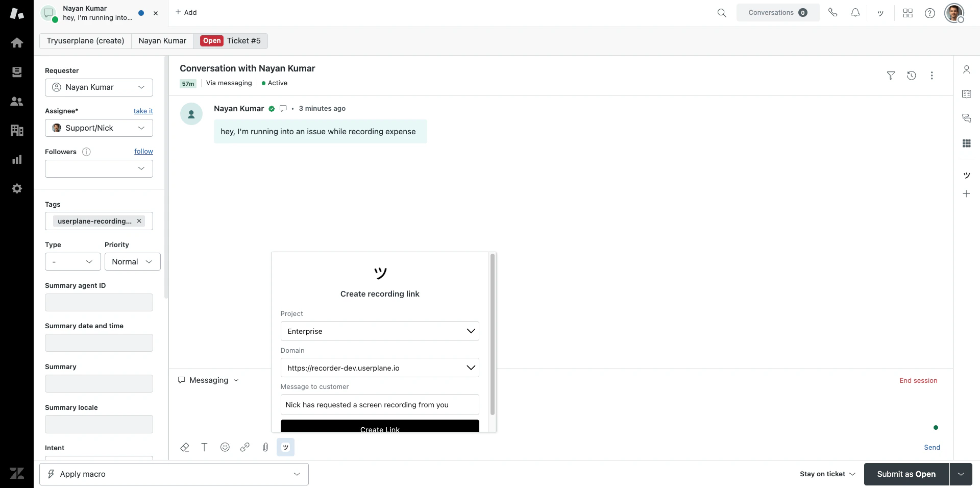Open the apps grid in the right sidebar
The width and height of the screenshot is (980, 488).
[966, 143]
